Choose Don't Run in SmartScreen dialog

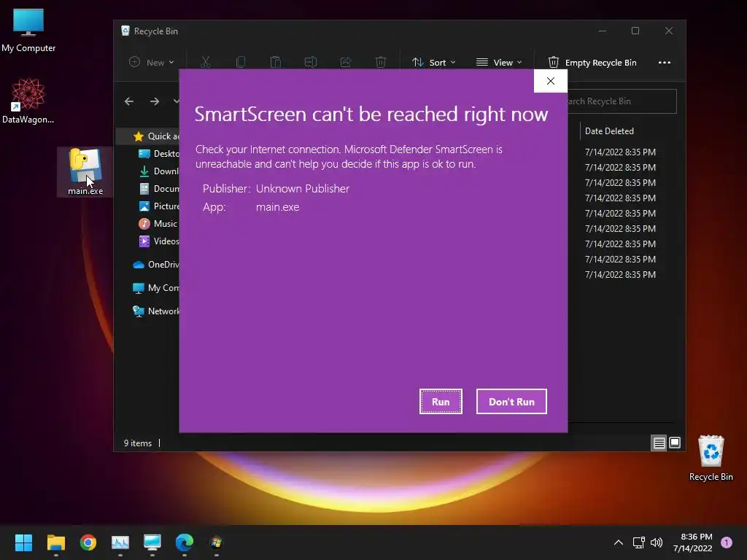(511, 402)
